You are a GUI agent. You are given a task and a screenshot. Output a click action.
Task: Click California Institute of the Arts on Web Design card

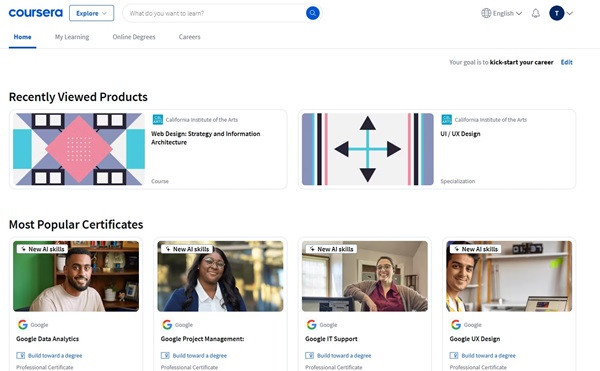(202, 120)
